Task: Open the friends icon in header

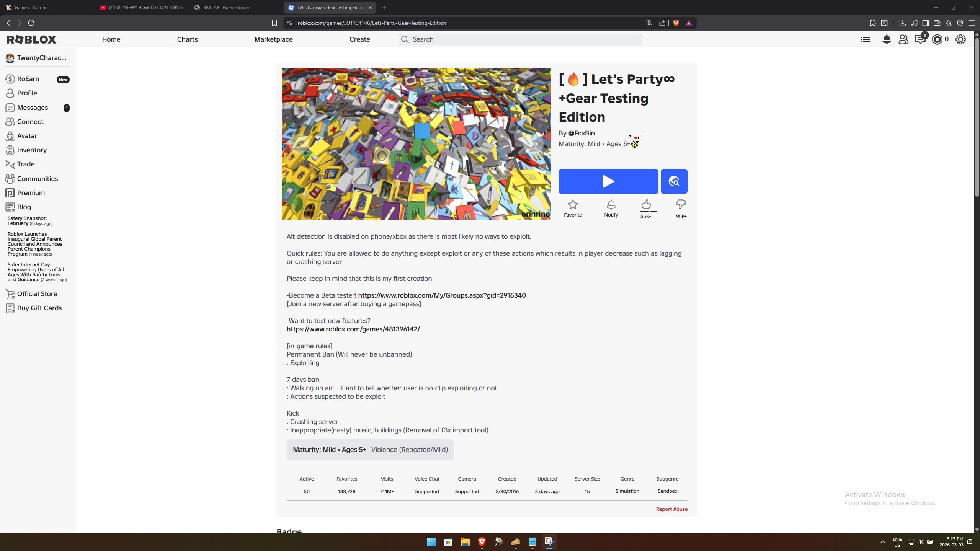Action: [x=903, y=39]
